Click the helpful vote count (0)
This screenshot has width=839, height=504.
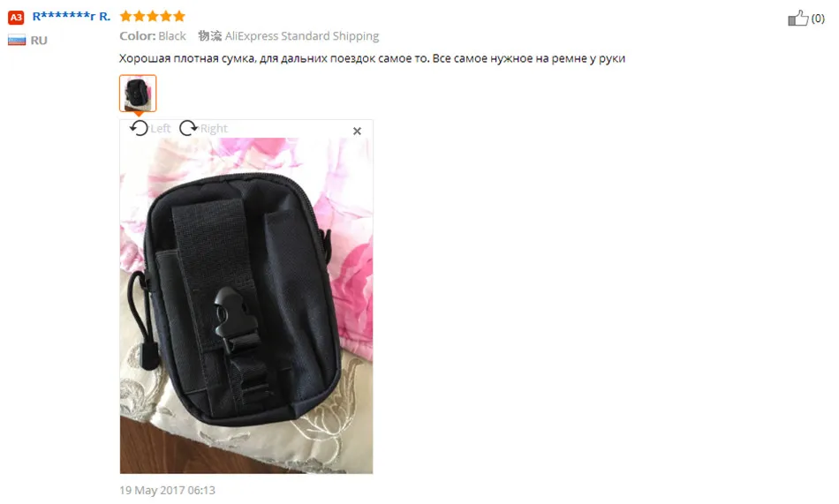818,19
